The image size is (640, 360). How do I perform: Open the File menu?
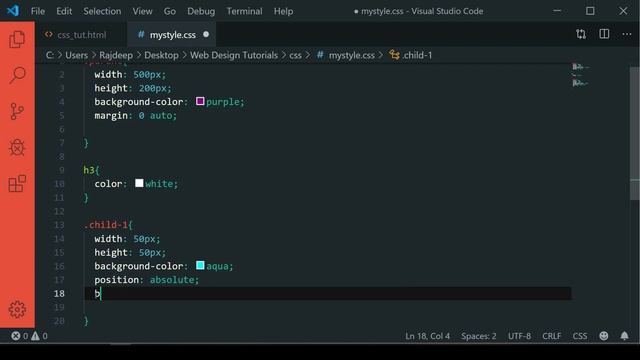pyautogui.click(x=38, y=11)
